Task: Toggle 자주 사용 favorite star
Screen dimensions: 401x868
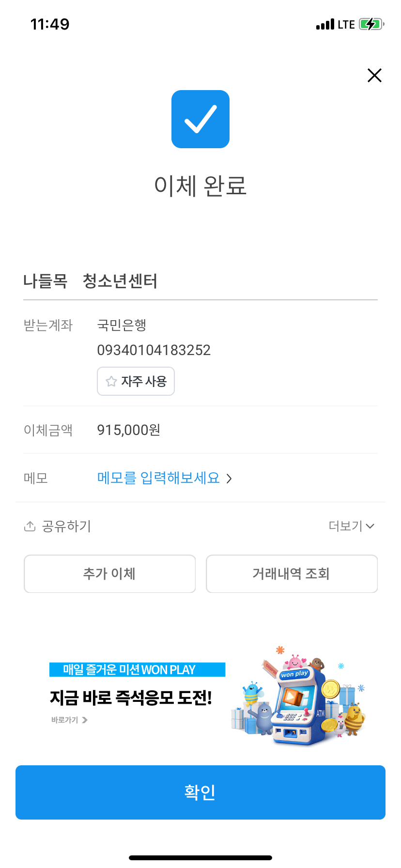Action: tap(112, 382)
